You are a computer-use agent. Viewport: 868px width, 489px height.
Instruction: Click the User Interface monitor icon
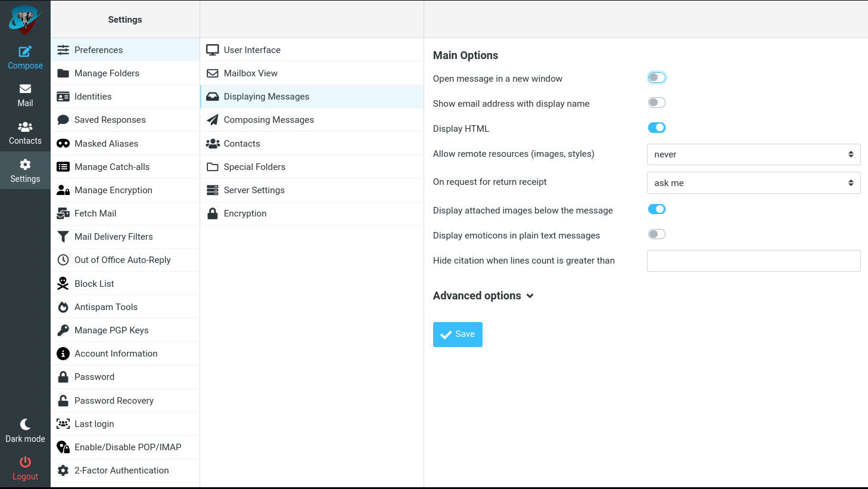pos(213,50)
